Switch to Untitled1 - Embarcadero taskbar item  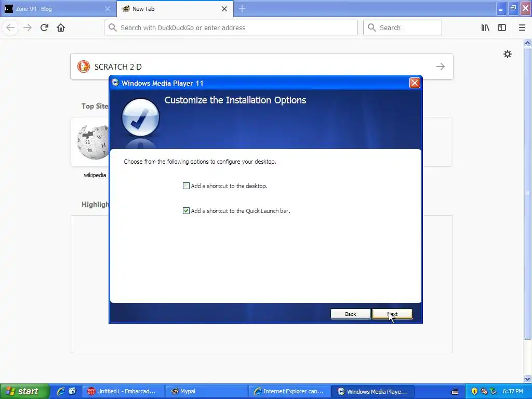point(123,391)
